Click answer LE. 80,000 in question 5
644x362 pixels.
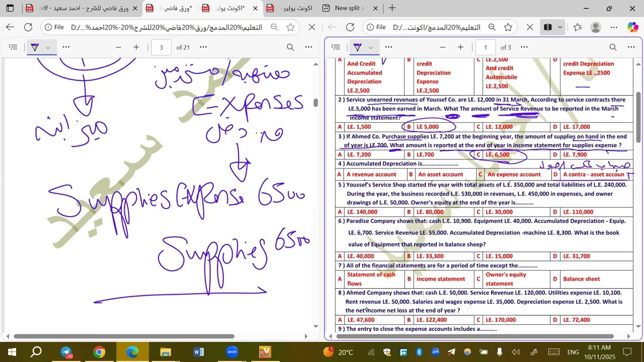click(x=430, y=212)
